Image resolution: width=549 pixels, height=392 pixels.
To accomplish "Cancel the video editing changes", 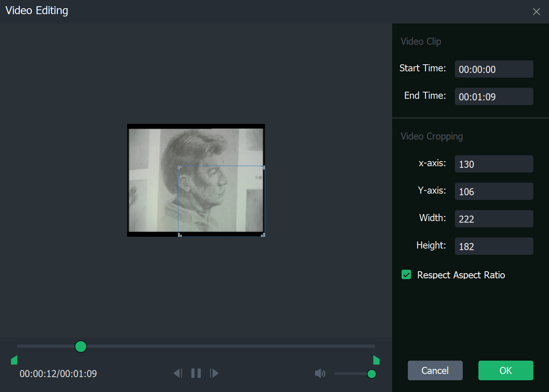I will [435, 370].
